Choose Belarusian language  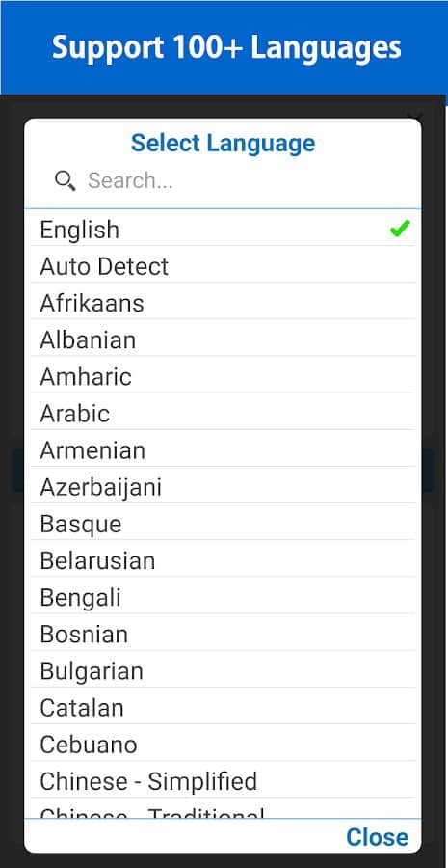coord(223,560)
